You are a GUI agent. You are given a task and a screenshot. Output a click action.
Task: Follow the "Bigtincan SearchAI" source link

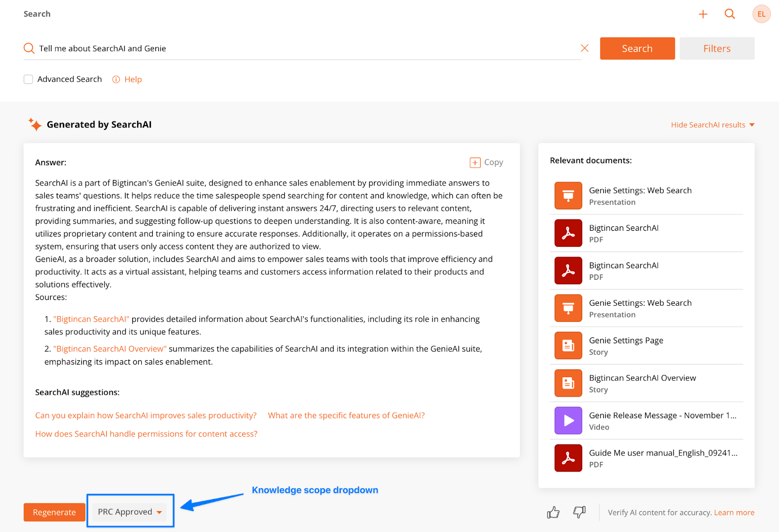click(92, 319)
